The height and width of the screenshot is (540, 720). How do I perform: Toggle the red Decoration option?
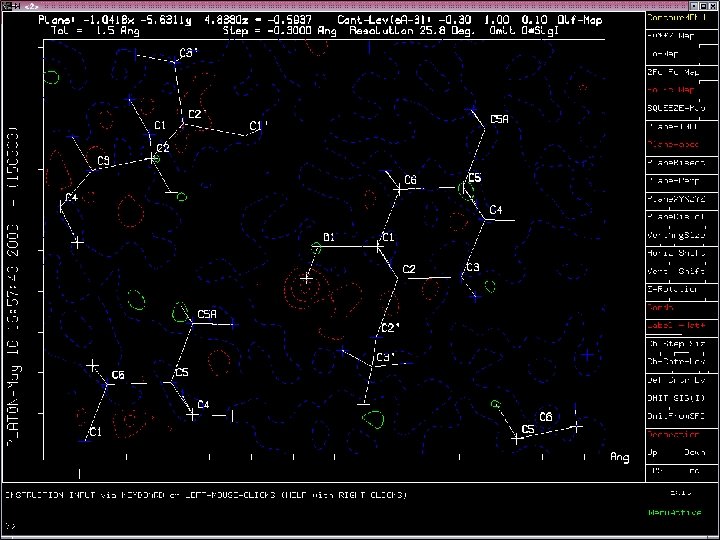[x=673, y=434]
